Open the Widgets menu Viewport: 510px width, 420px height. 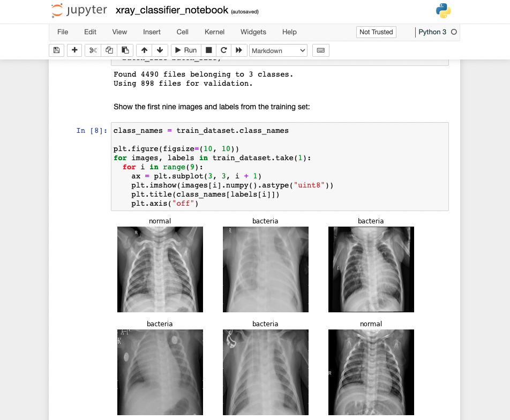253,32
